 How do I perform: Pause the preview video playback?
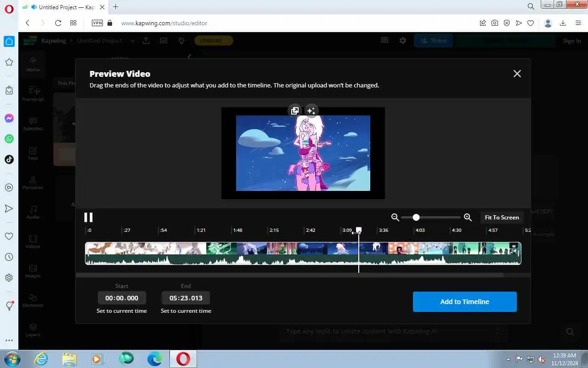pos(88,217)
